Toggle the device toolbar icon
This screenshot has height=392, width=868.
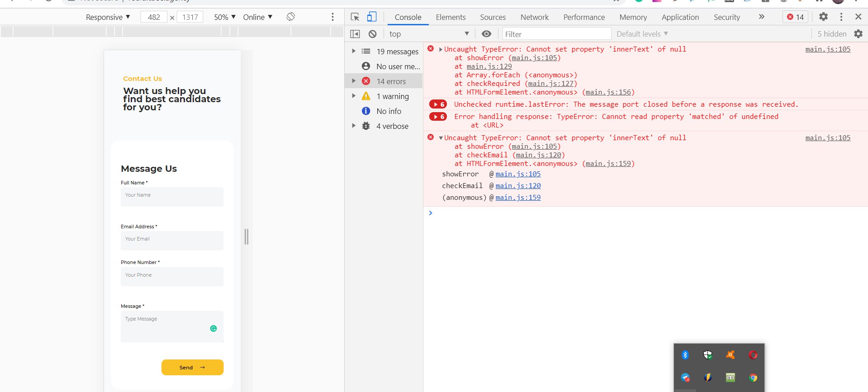coord(371,17)
